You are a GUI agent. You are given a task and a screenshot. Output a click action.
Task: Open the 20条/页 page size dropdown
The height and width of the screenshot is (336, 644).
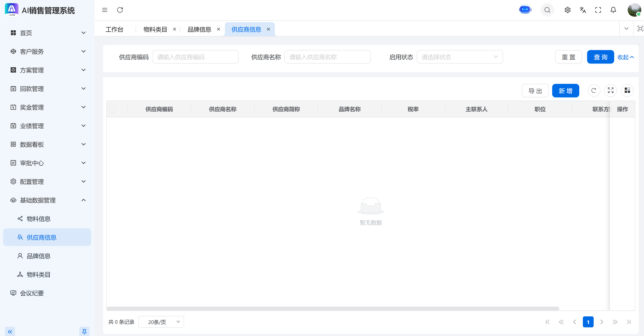pyautogui.click(x=161, y=322)
